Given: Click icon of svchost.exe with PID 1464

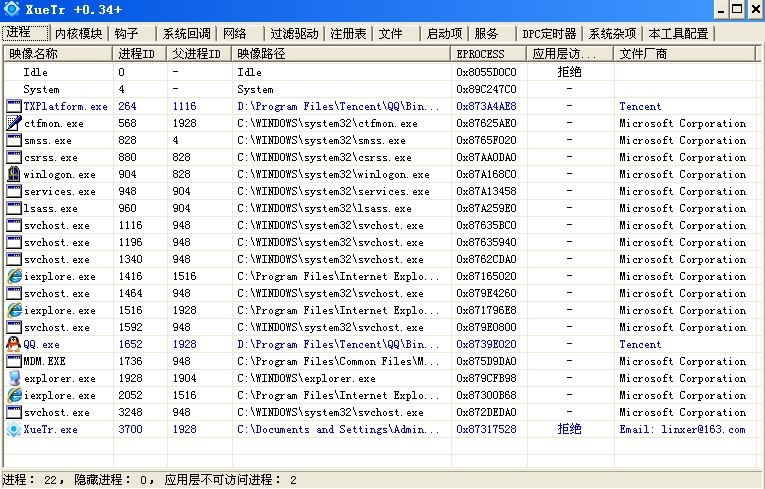Looking at the screenshot, I should [x=14, y=293].
